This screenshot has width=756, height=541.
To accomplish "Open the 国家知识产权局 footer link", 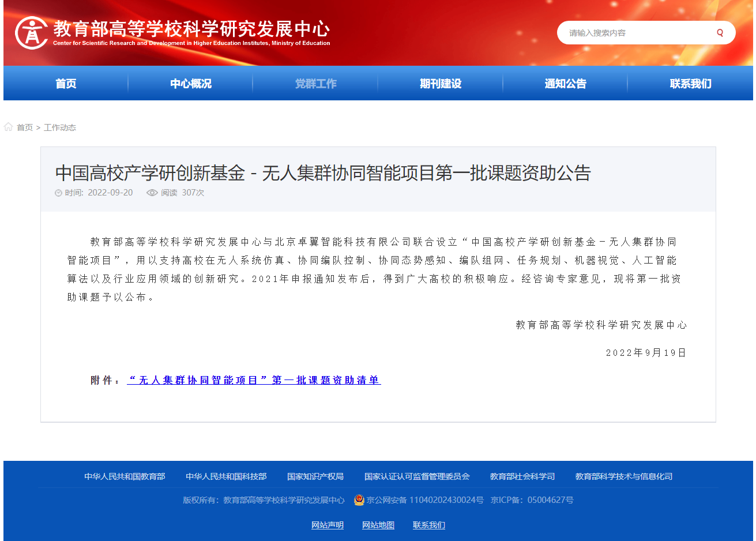I will (x=315, y=476).
